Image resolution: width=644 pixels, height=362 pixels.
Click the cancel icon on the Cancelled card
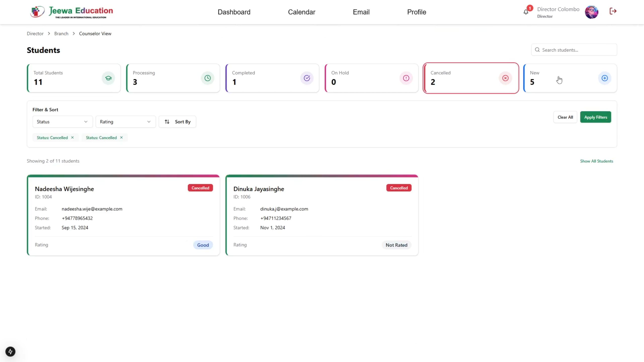505,78
